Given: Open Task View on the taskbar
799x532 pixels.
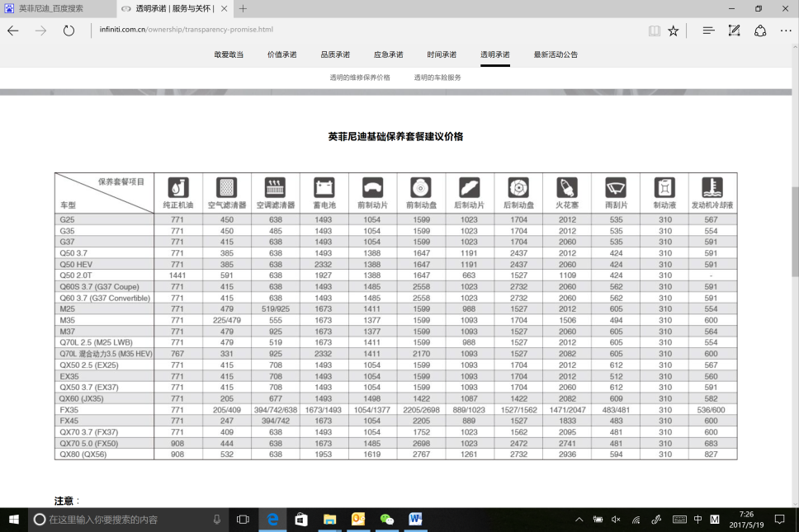Looking at the screenshot, I should [x=243, y=520].
